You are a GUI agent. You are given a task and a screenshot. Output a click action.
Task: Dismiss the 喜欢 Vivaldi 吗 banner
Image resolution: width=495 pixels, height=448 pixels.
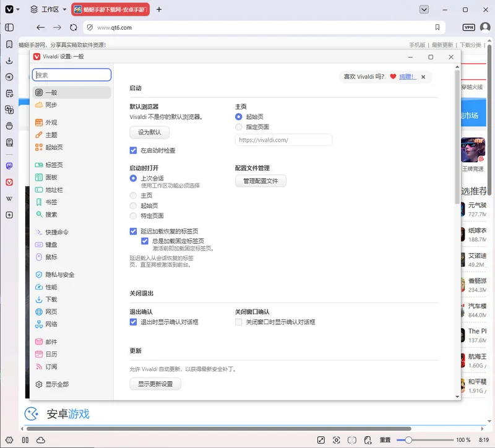423,77
